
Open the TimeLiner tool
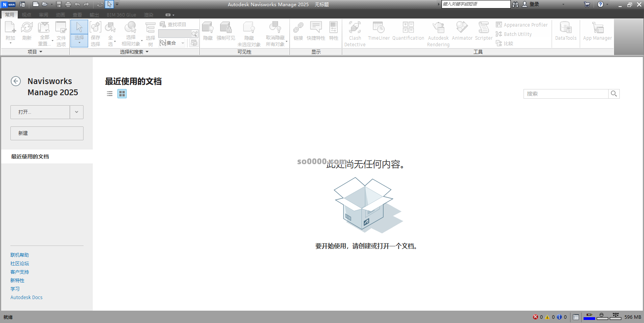pos(378,28)
